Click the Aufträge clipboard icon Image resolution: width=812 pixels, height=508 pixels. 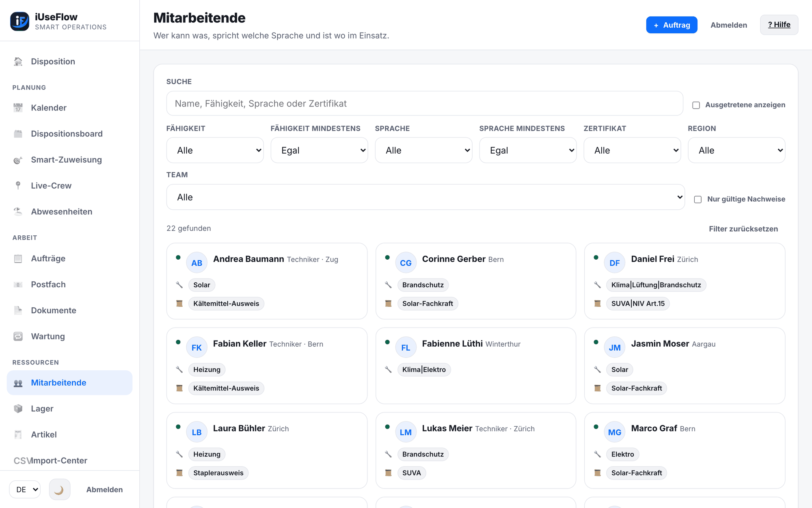pos(18,258)
